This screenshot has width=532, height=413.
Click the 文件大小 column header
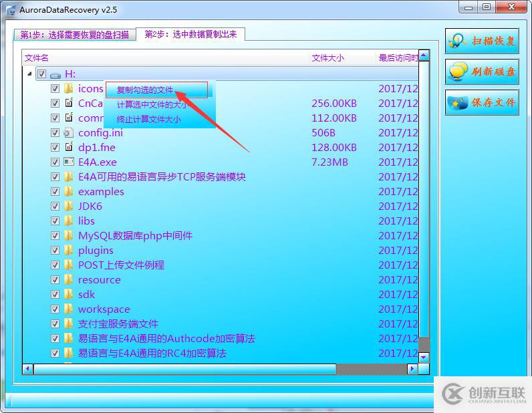pyautogui.click(x=327, y=58)
